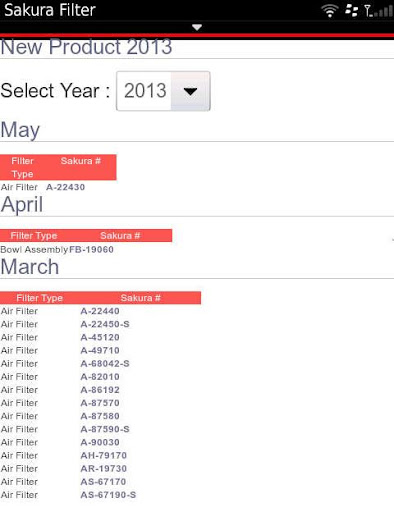Image resolution: width=394 pixels, height=512 pixels.
Task: Click March table's Sakura # column header
Action: click(140, 298)
